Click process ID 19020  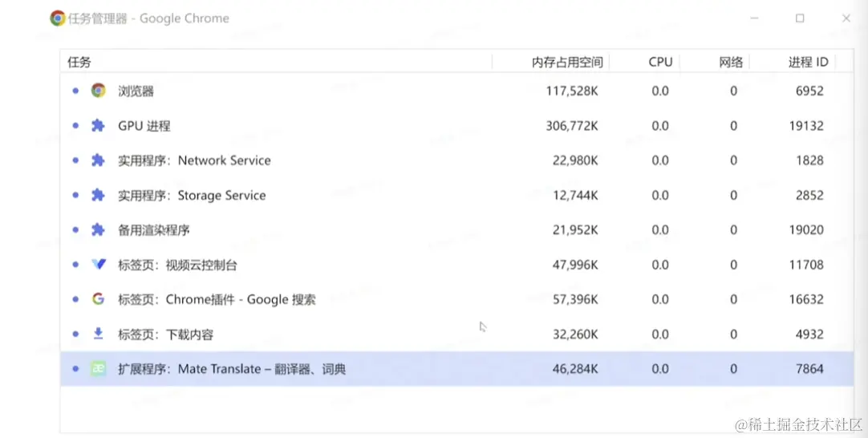[806, 229]
